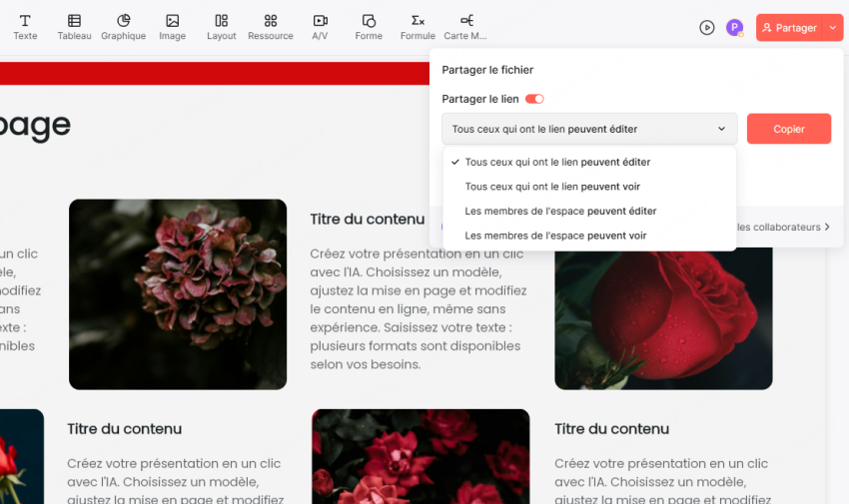Click the Image insert icon

172,21
